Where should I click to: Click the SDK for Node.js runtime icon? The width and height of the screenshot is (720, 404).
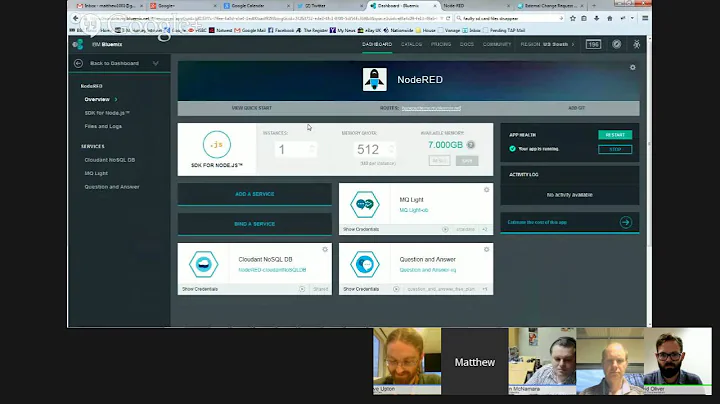(216, 144)
